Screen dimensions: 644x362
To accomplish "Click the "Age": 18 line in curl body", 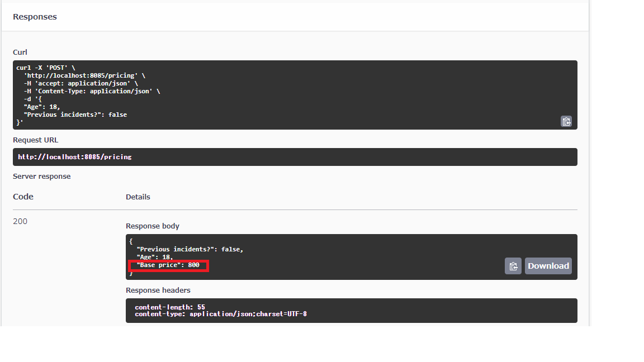I will (41, 107).
